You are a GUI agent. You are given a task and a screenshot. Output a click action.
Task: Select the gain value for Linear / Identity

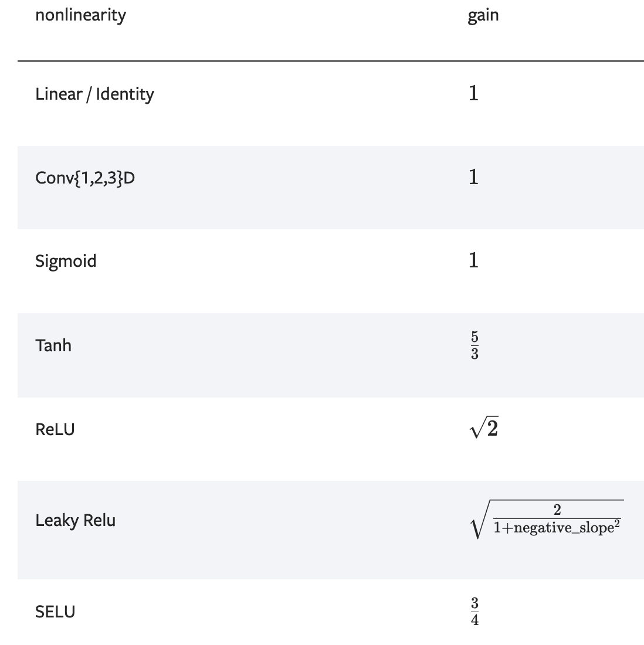click(x=473, y=93)
